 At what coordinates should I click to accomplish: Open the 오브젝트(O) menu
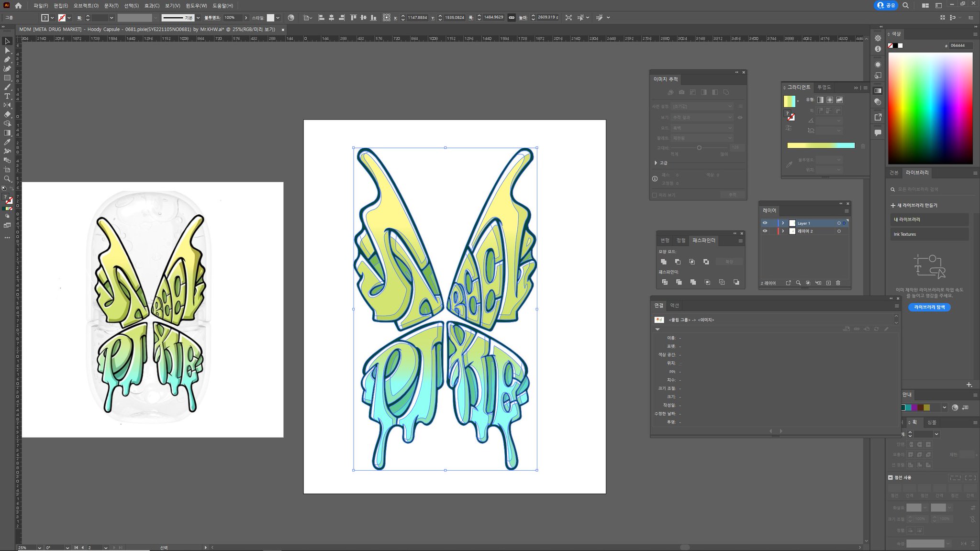[86, 6]
